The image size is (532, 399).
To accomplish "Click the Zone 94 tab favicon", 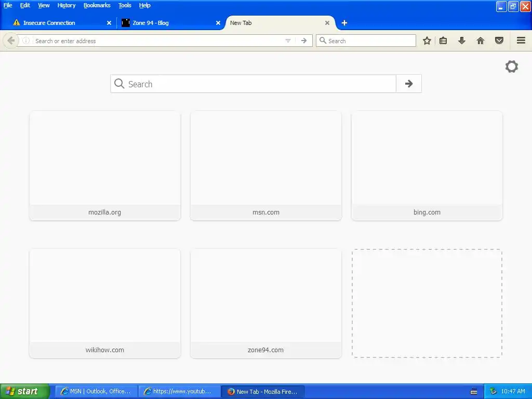I will click(x=126, y=23).
